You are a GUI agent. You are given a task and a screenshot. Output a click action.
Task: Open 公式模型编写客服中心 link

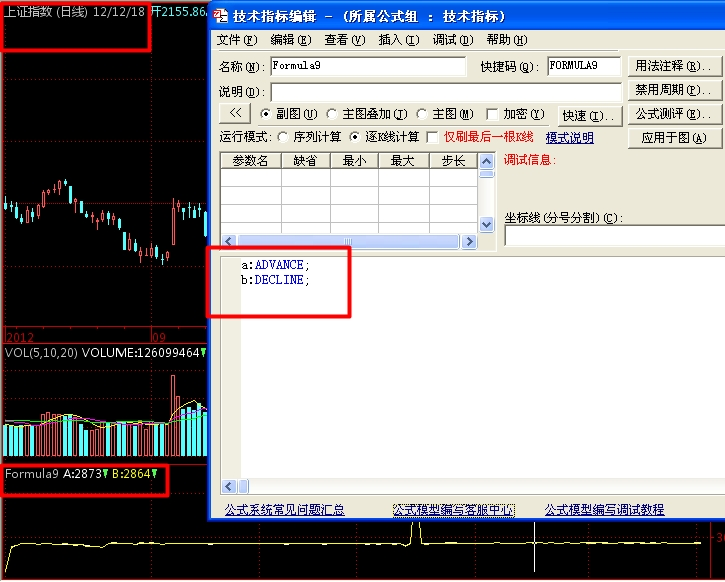click(x=454, y=509)
